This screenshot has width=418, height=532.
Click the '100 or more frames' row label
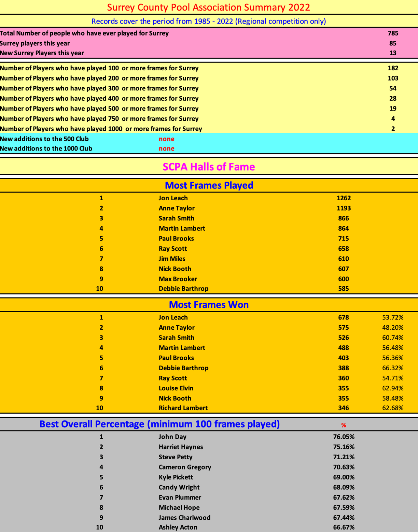tap(99, 68)
